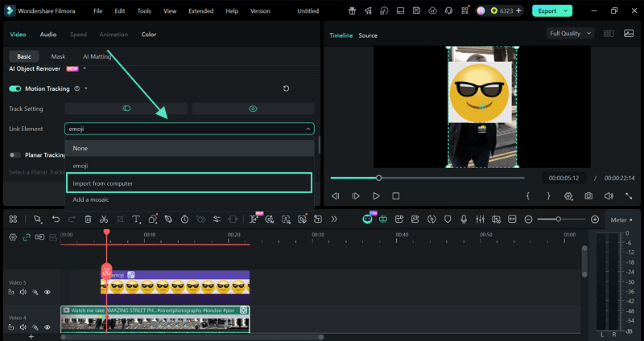The height and width of the screenshot is (341, 644).
Task: Click the timeline zoom slider
Action: click(559, 220)
